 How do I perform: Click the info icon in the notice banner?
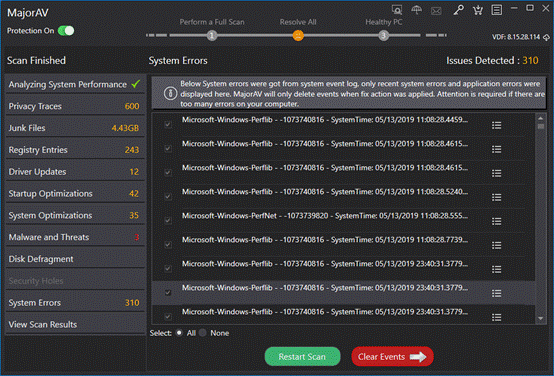tap(170, 94)
